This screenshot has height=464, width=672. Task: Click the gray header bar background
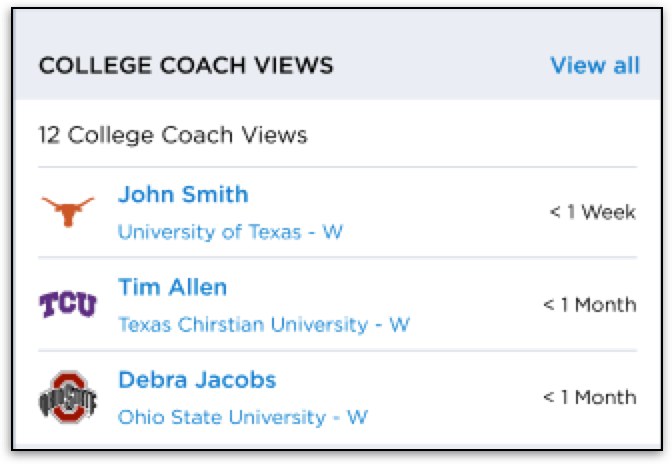coord(440,66)
